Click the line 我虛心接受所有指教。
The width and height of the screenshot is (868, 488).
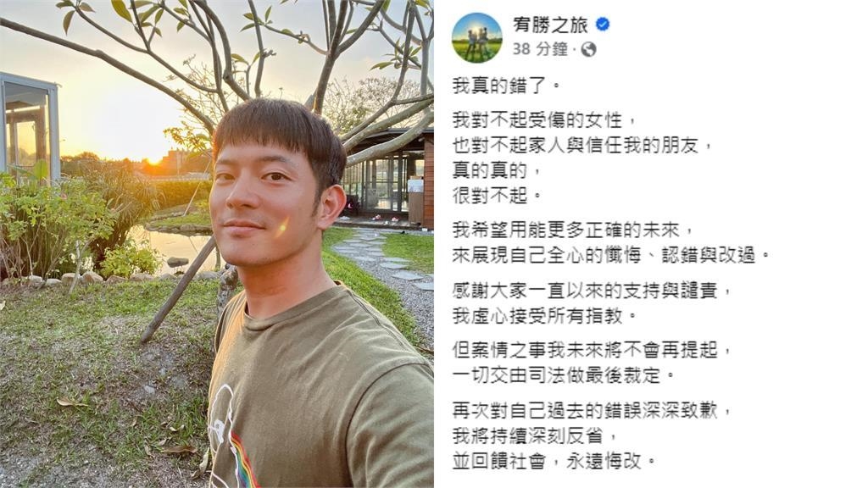click(x=545, y=316)
